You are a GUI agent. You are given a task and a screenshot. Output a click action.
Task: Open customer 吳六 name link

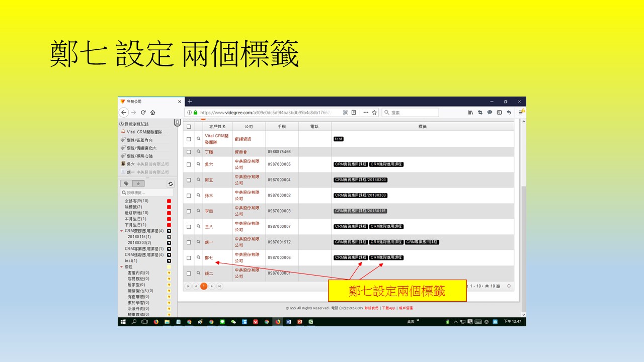209,164
